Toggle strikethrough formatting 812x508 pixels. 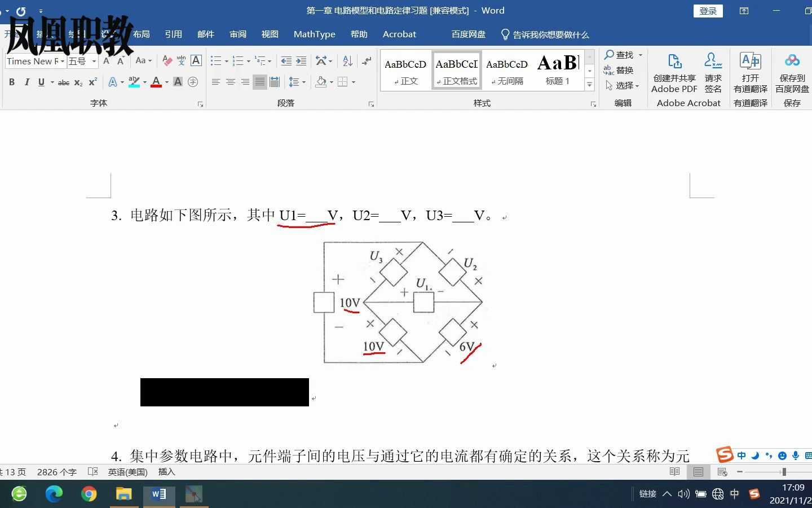coord(64,82)
